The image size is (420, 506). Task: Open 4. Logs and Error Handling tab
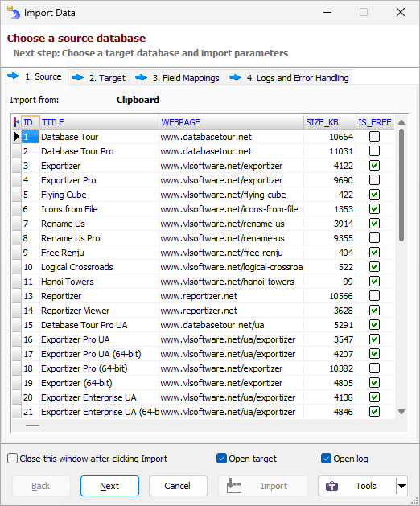[x=288, y=78]
